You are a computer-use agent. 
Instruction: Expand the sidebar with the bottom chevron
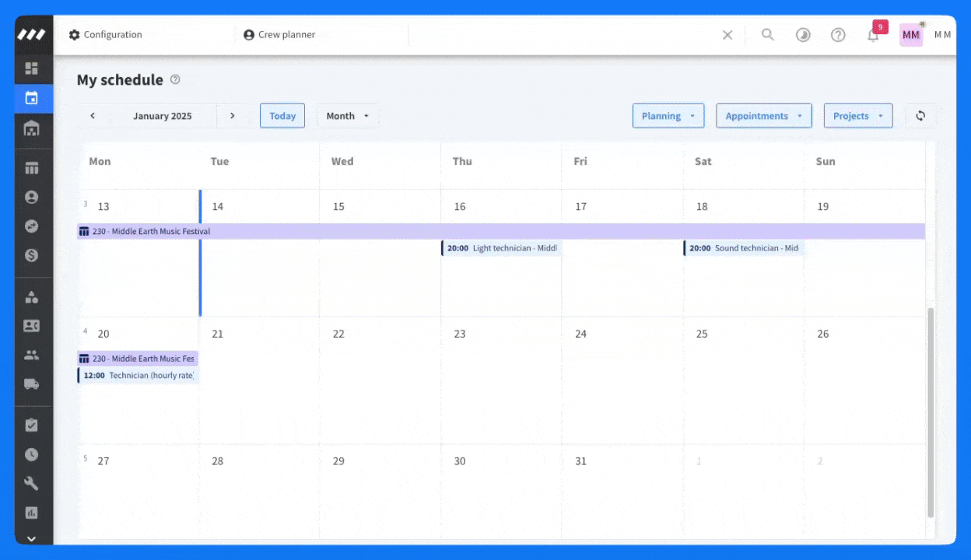click(x=32, y=538)
